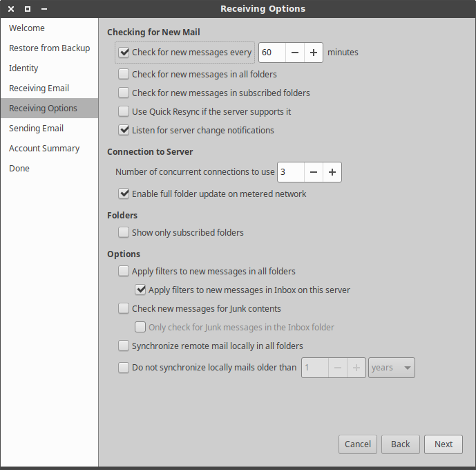Go to the Receiving Email step
476x470 pixels.
pyautogui.click(x=39, y=88)
